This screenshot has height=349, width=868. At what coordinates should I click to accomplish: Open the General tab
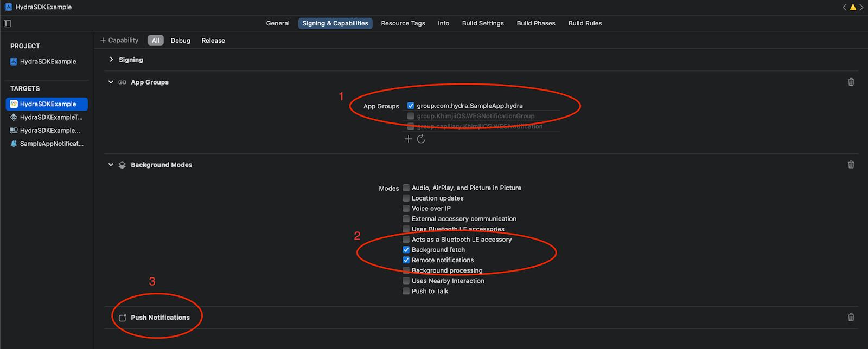pyautogui.click(x=278, y=23)
